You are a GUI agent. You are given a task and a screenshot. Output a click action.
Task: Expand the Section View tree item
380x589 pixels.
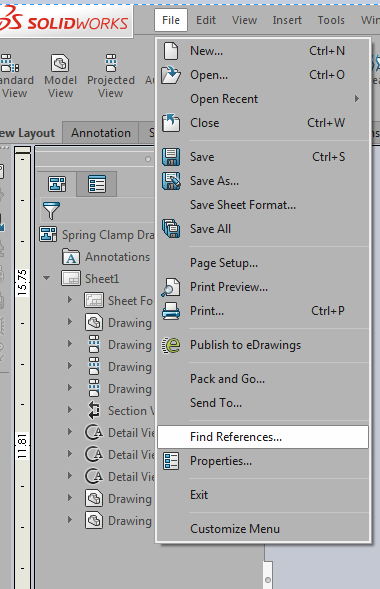tap(70, 410)
